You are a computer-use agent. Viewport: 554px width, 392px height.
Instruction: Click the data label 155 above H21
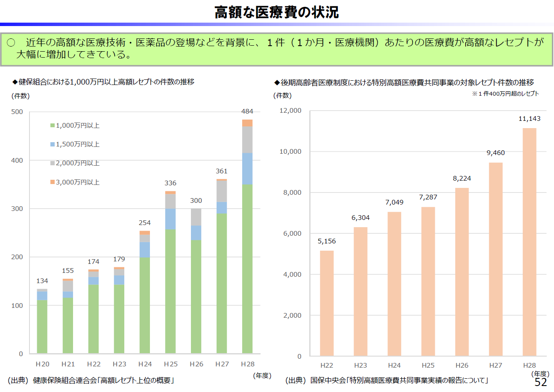[68, 271]
